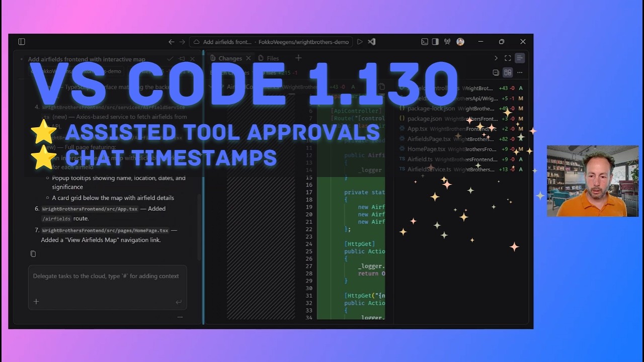This screenshot has height=362, width=644.
Task: Click the '/airfields' route code text
Action: coord(57,219)
